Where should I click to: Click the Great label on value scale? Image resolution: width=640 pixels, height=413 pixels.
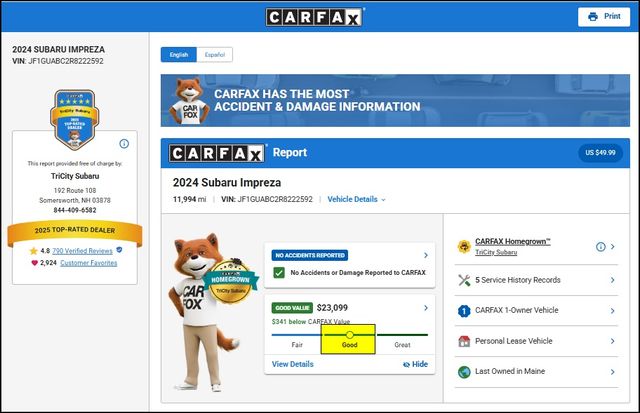tap(402, 345)
